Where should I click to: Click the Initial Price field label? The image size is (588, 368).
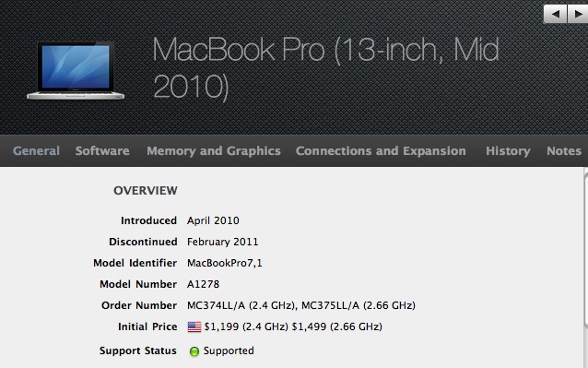click(147, 326)
